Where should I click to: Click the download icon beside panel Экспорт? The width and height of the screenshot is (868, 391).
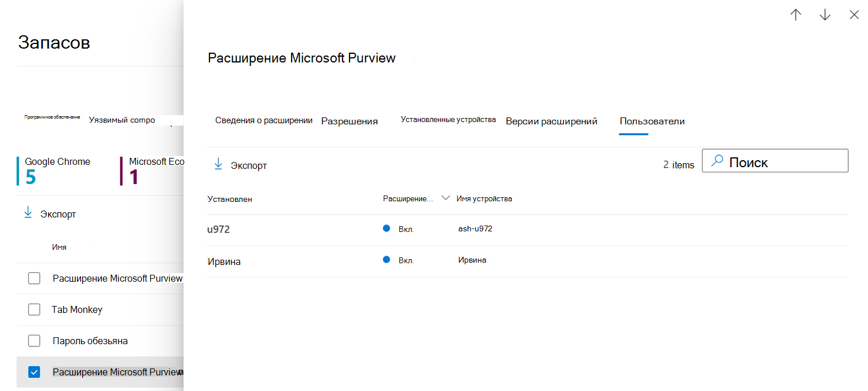pyautogui.click(x=218, y=164)
